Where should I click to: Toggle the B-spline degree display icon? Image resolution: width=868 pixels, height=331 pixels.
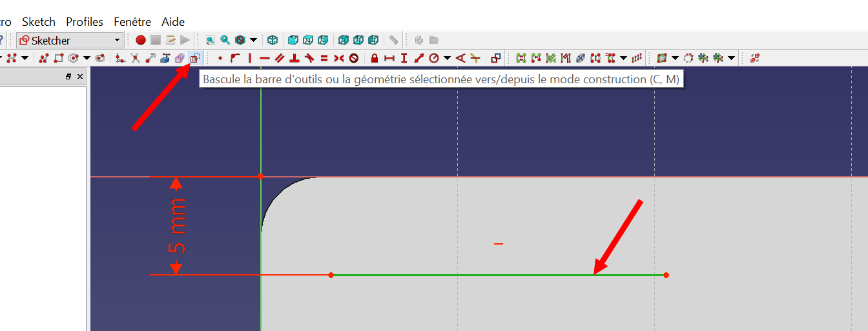tap(661, 58)
